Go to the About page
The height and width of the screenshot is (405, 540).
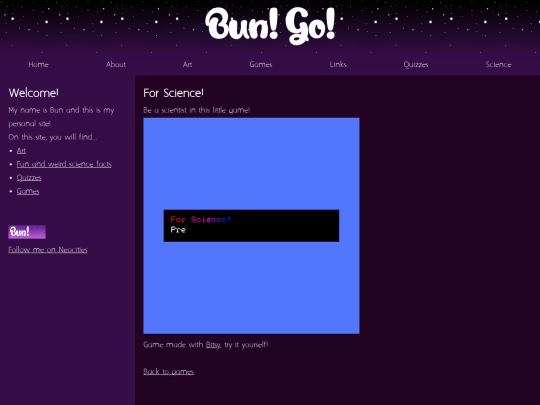click(x=116, y=64)
